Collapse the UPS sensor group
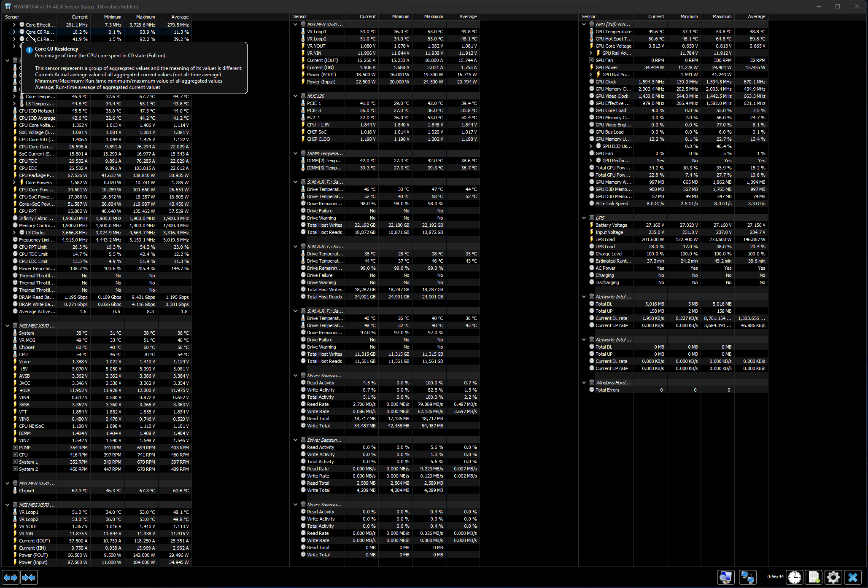 pos(584,218)
